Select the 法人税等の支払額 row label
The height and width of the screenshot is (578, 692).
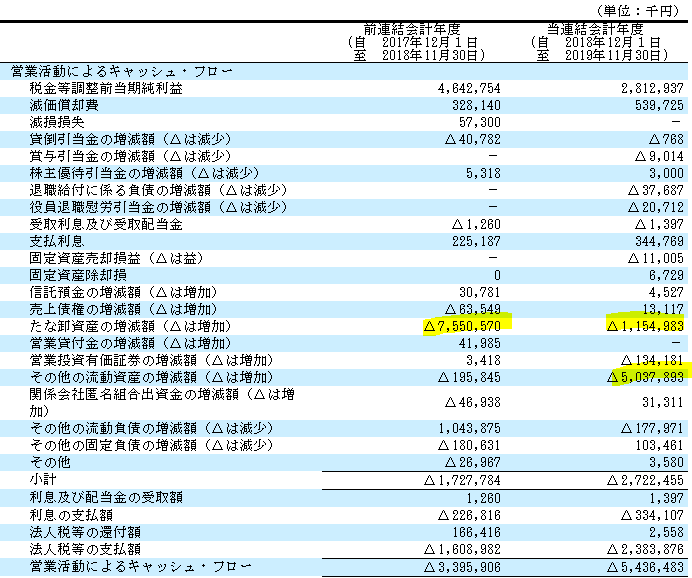(85, 549)
